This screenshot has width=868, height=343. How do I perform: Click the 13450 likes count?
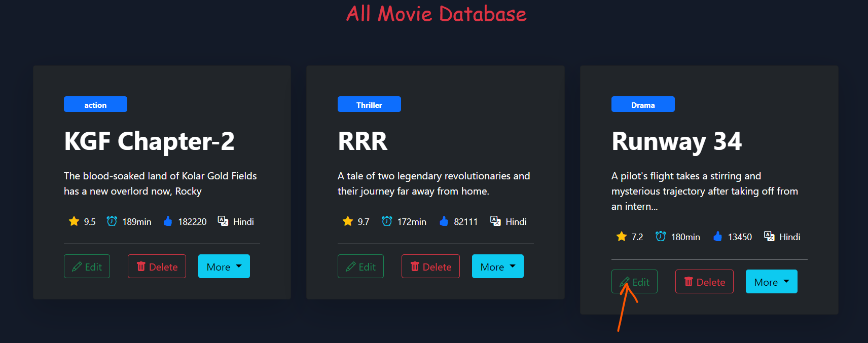pos(740,237)
